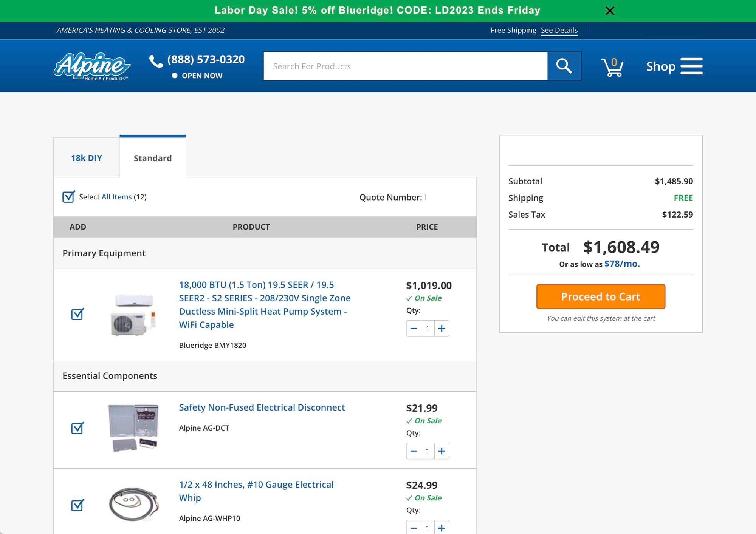Switch to the 18k DIY tab

tap(87, 158)
